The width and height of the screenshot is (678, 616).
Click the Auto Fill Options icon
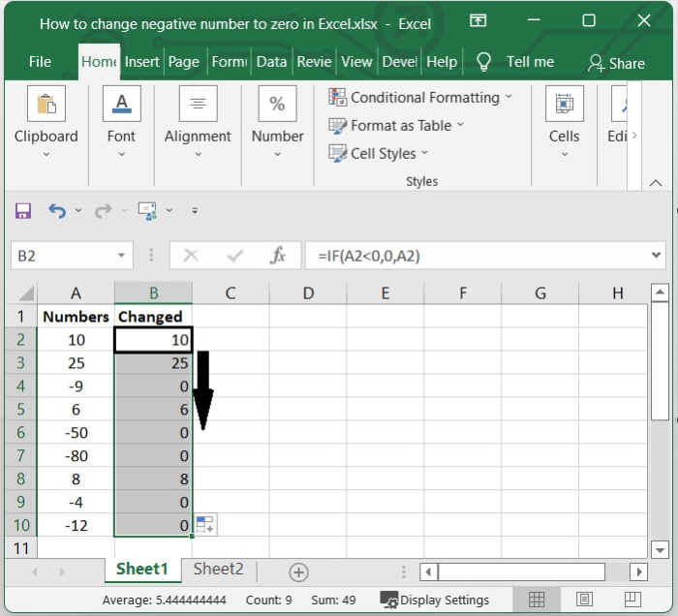pyautogui.click(x=204, y=525)
